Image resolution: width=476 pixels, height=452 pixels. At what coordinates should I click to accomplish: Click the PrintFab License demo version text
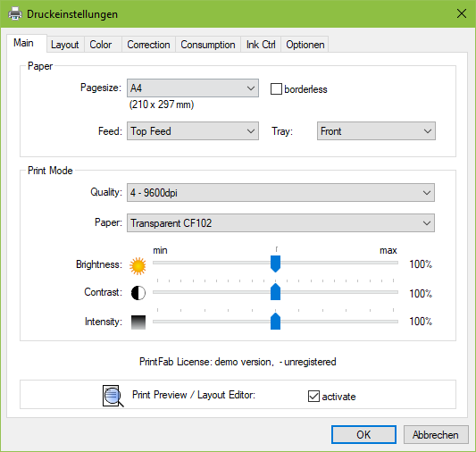tap(238, 362)
